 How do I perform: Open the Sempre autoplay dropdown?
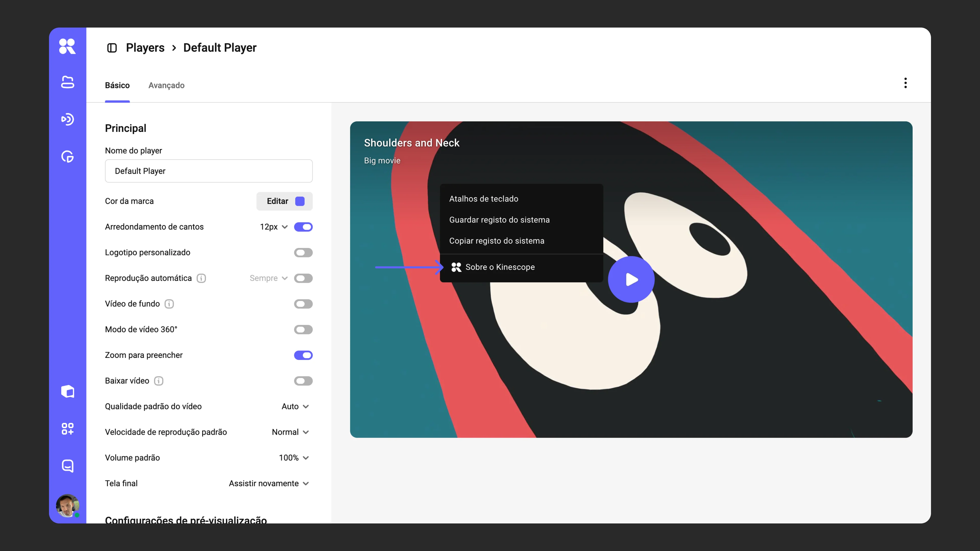(268, 278)
